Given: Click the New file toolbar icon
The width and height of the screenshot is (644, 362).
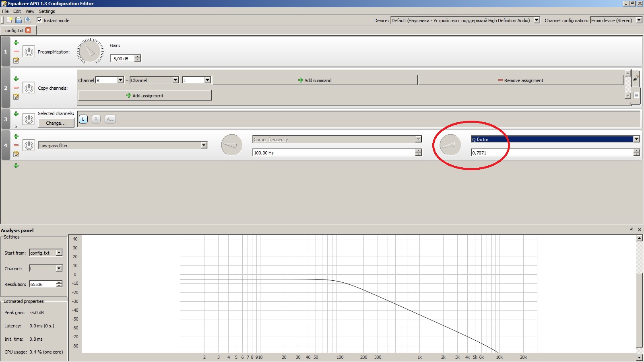Looking at the screenshot, I should click(9, 20).
